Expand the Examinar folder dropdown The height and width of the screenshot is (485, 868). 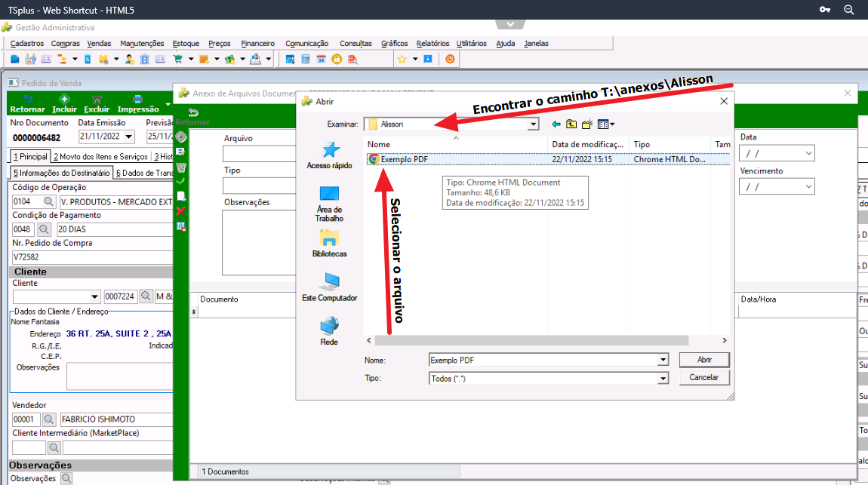click(x=533, y=124)
